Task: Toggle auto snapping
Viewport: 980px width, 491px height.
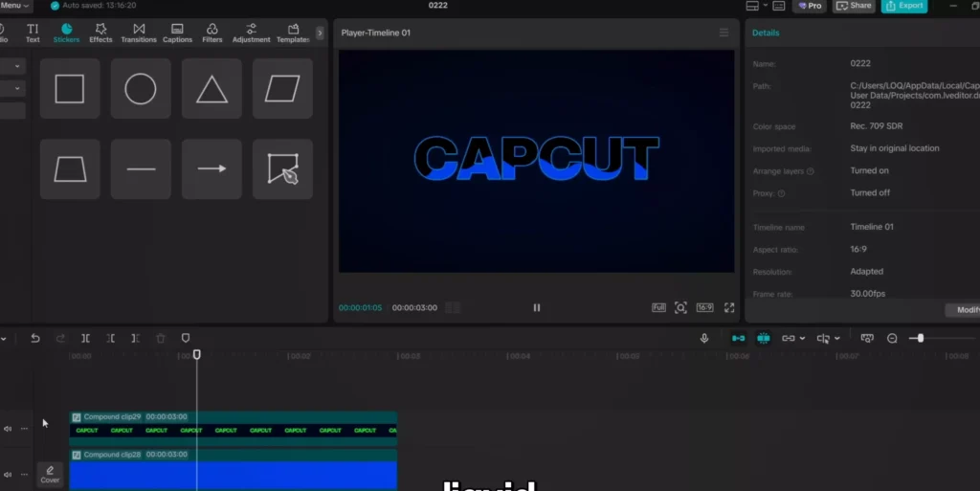Action: point(763,338)
